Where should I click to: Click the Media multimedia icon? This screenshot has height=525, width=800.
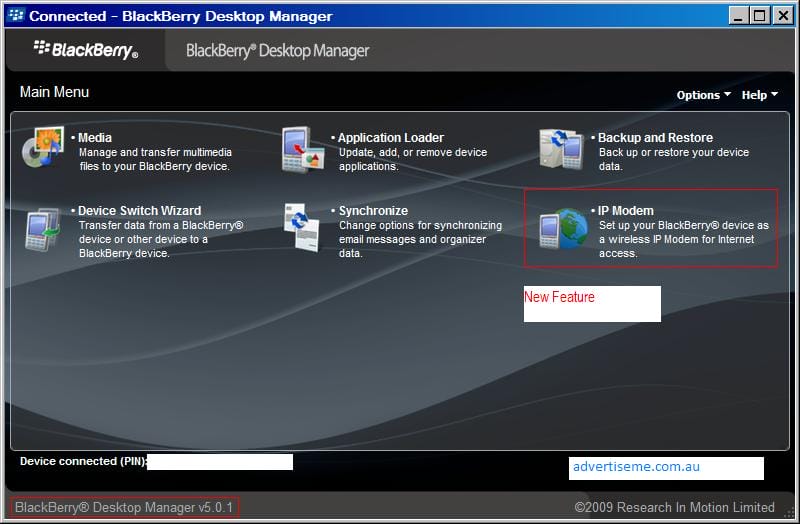pos(42,150)
